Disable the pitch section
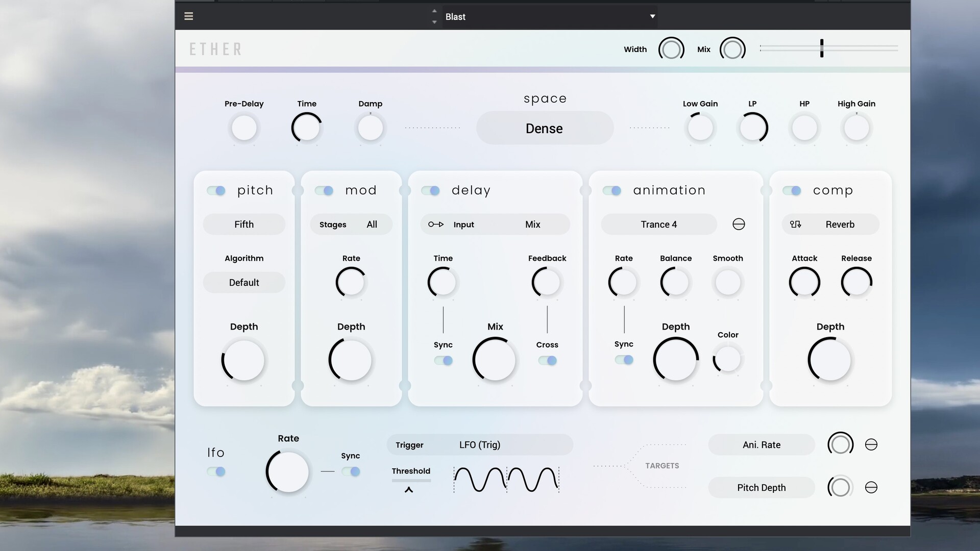 [215, 190]
